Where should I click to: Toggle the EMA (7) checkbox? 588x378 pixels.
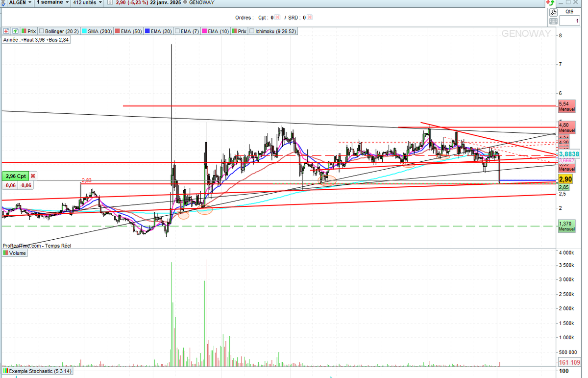177,31
